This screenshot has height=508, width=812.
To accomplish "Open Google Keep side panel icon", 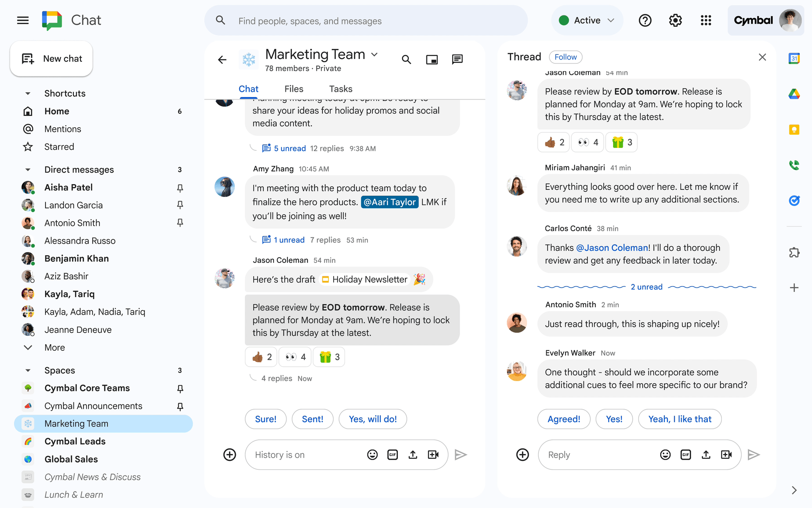I will [x=794, y=130].
